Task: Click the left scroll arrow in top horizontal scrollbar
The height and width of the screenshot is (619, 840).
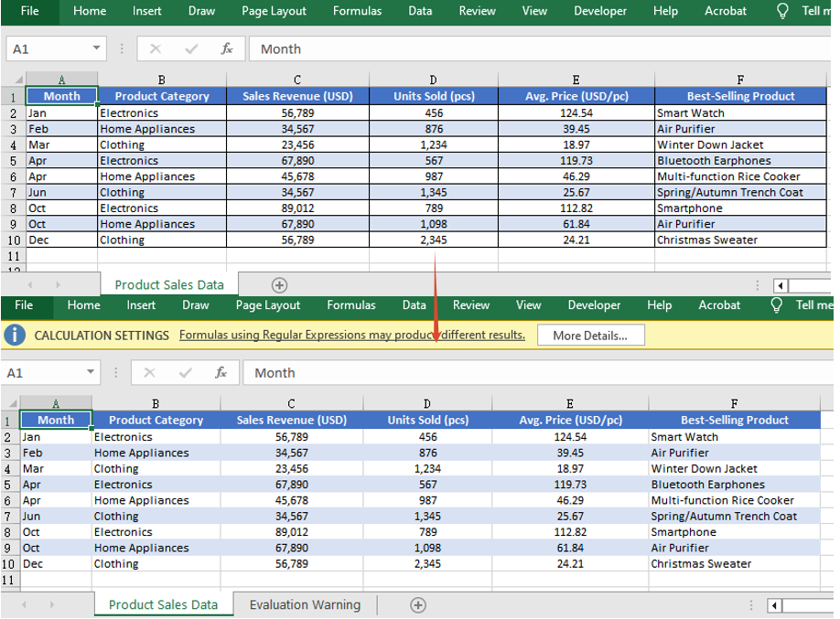Action: pyautogui.click(x=781, y=286)
